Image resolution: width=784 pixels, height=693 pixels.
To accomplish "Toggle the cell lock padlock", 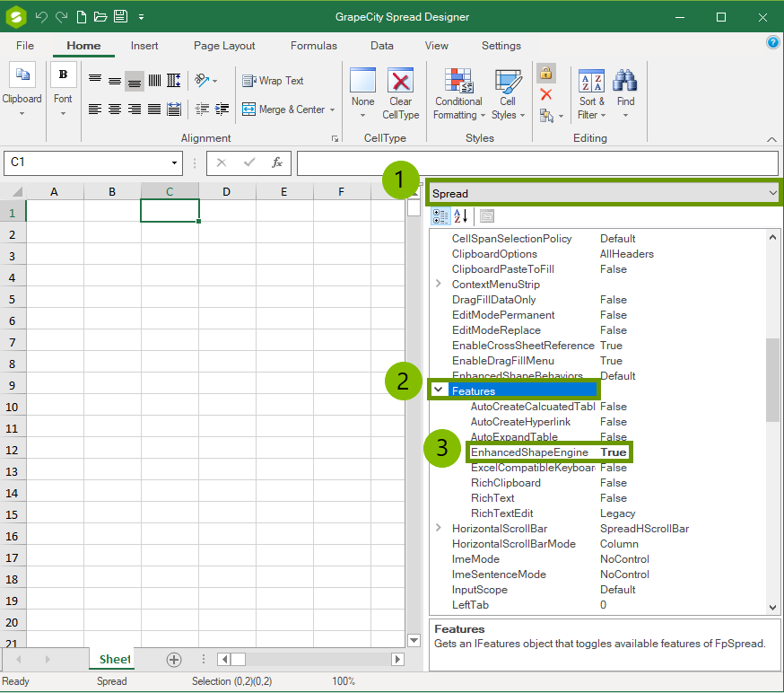I will point(546,73).
